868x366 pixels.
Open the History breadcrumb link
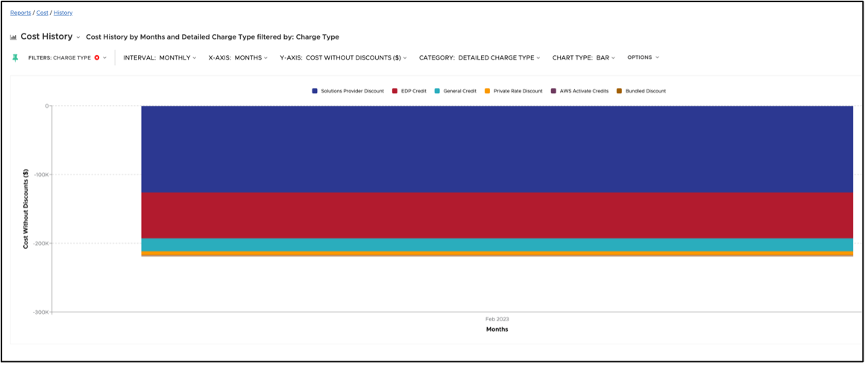63,12
